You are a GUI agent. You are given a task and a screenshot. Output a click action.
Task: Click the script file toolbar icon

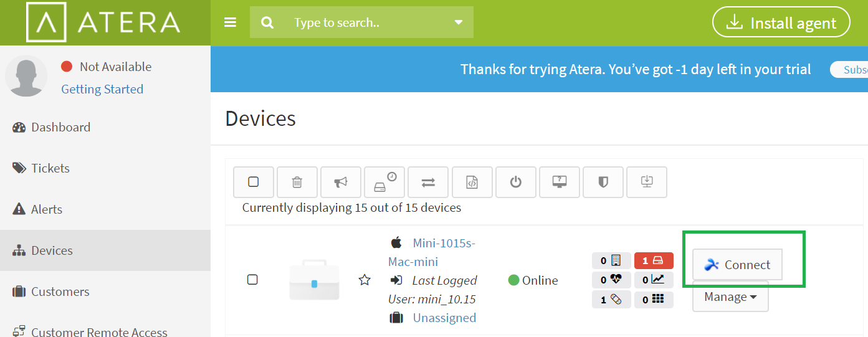pyautogui.click(x=472, y=182)
